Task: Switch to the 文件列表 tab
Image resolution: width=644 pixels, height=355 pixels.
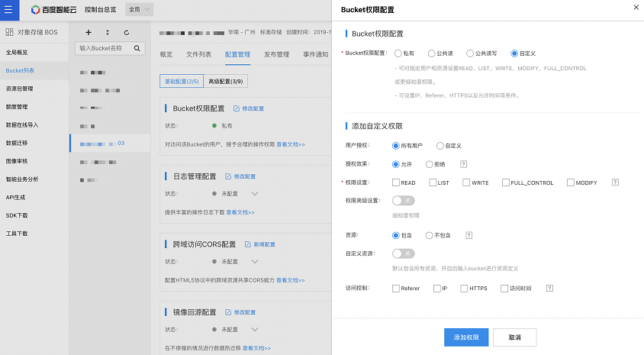Action: click(x=199, y=54)
